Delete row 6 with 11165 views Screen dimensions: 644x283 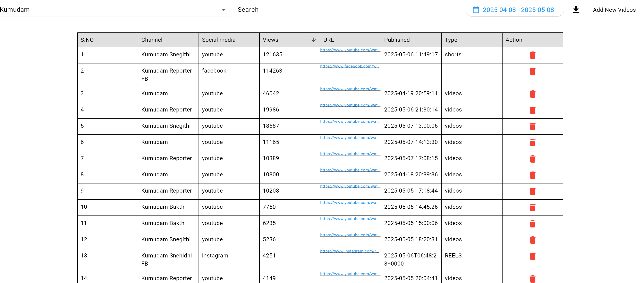532,143
